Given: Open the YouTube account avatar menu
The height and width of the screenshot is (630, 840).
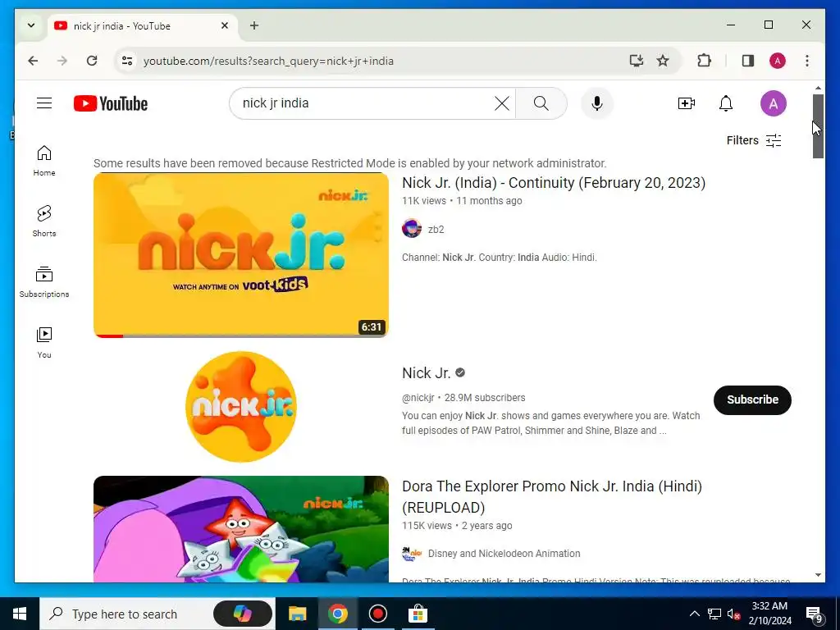Looking at the screenshot, I should [x=773, y=103].
